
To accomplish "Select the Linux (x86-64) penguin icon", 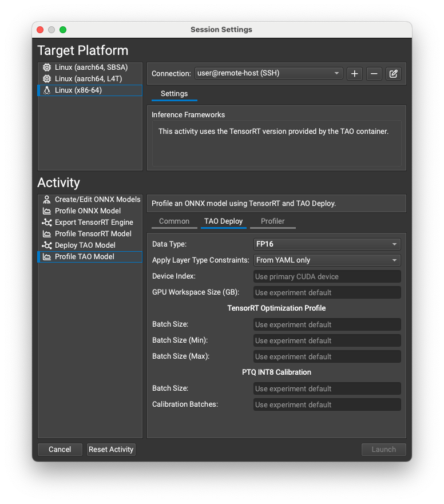I will [x=46, y=90].
